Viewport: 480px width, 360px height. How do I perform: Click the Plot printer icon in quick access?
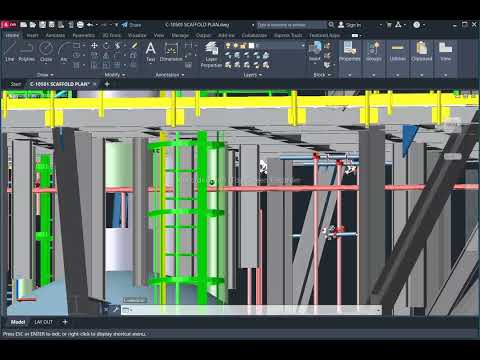(80, 25)
